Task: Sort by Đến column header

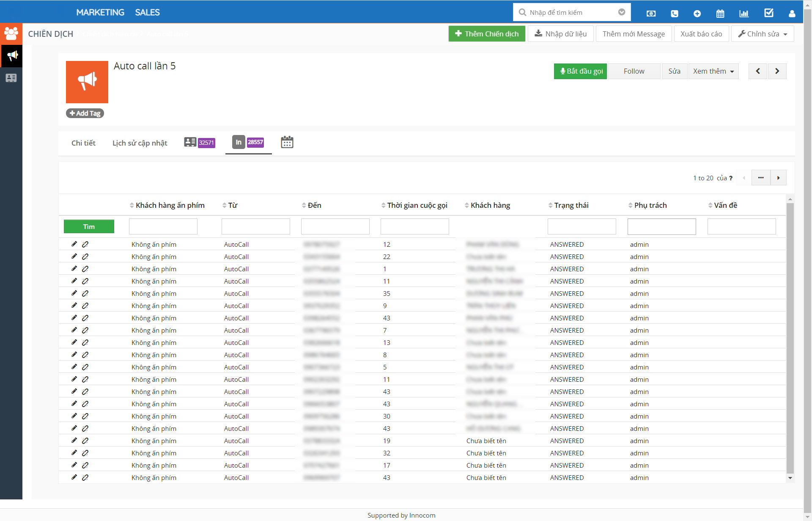Action: [x=312, y=205]
